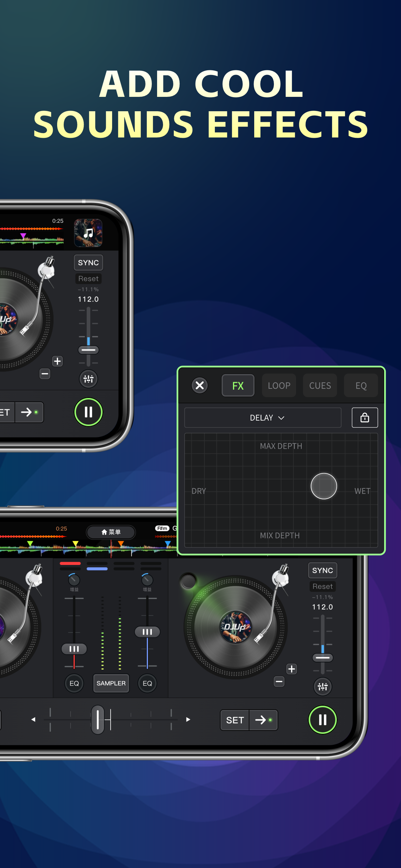Tap the music library icon on top phone
The width and height of the screenshot is (401, 868).
click(88, 233)
